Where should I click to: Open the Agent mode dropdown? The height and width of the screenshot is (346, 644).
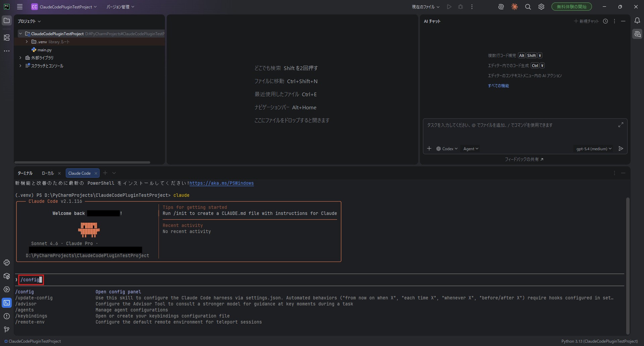pyautogui.click(x=471, y=149)
